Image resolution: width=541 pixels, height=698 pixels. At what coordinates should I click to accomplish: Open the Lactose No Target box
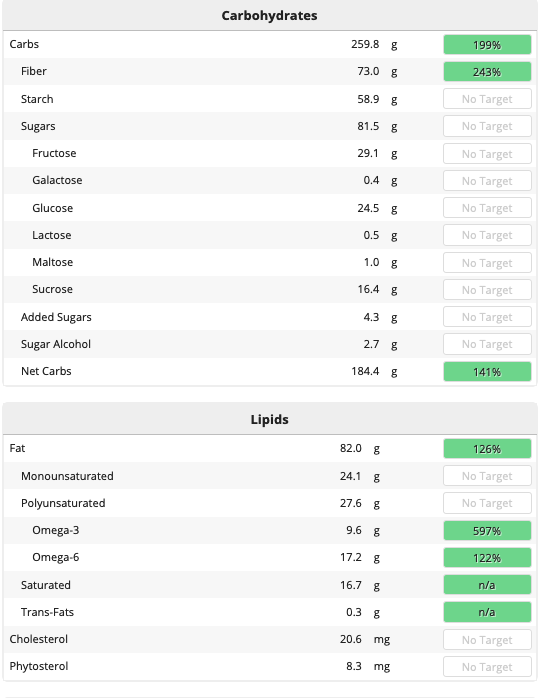click(487, 235)
